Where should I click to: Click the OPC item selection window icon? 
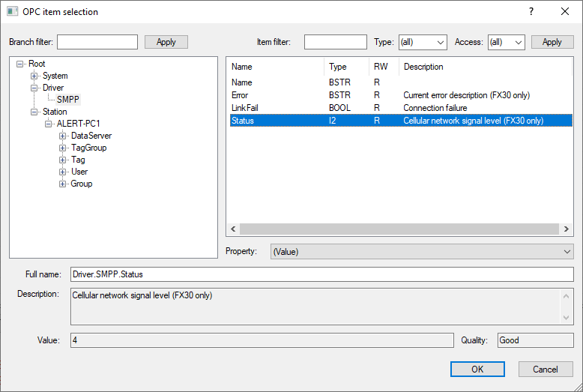(x=13, y=12)
